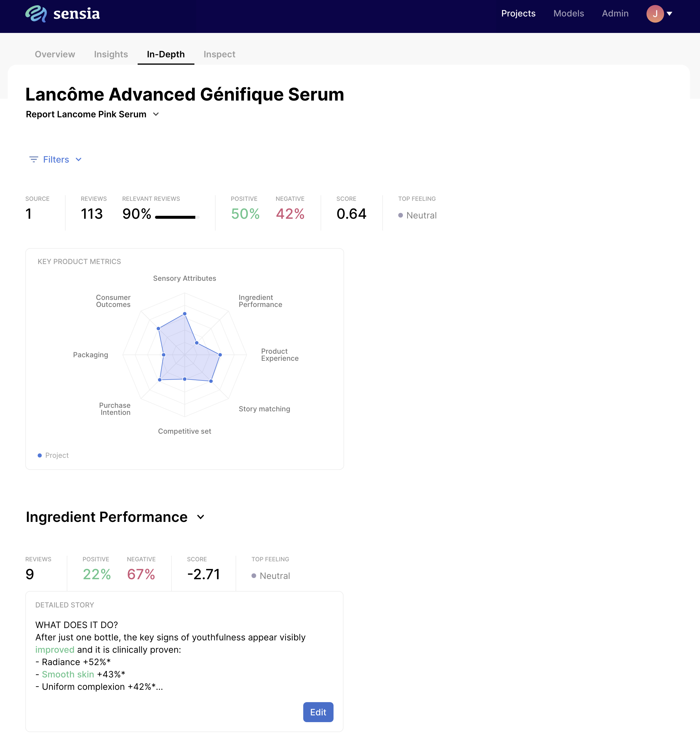Click the sensia logo icon

pos(36,14)
